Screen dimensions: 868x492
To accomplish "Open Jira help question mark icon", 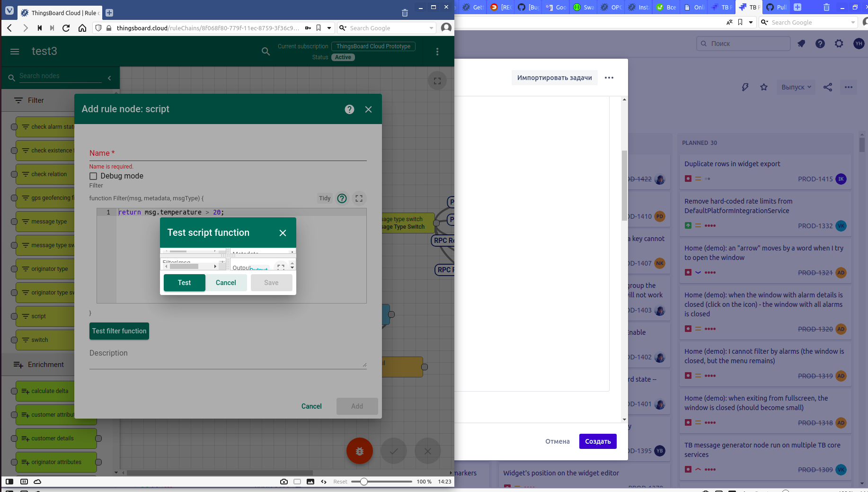I will point(820,44).
